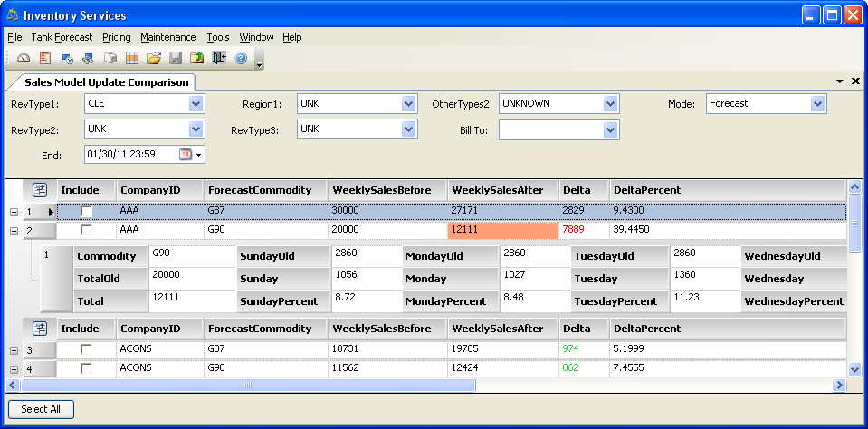Click the blue help question mark icon
The height and width of the screenshot is (429, 868).
[241, 58]
